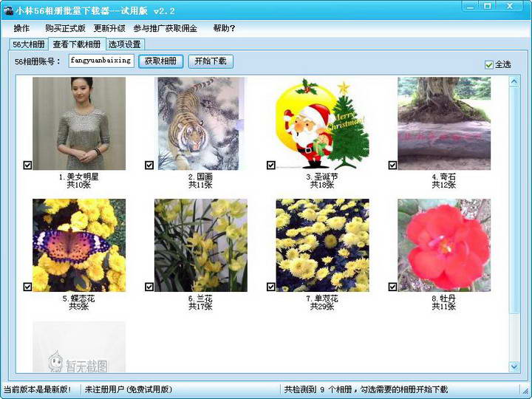The width and height of the screenshot is (532, 399).
Task: Uncheck the 兰花 album checkbox
Action: (149, 287)
